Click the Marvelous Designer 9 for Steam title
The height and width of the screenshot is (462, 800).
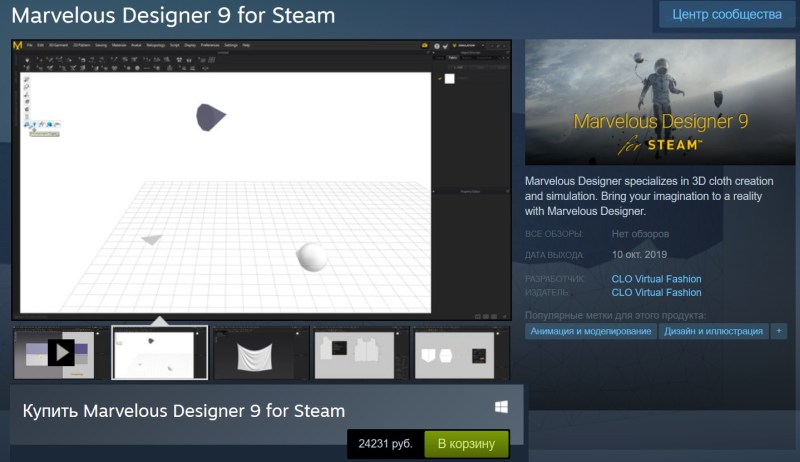click(x=173, y=15)
